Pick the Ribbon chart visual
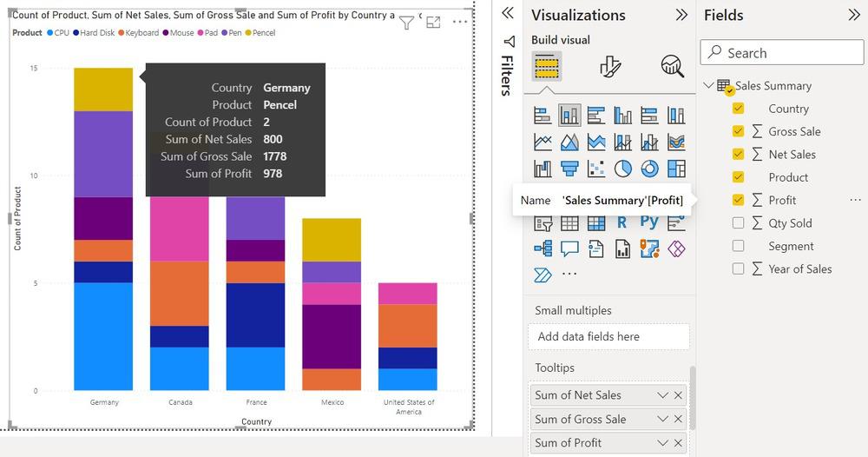The height and width of the screenshot is (457, 868). click(676, 142)
